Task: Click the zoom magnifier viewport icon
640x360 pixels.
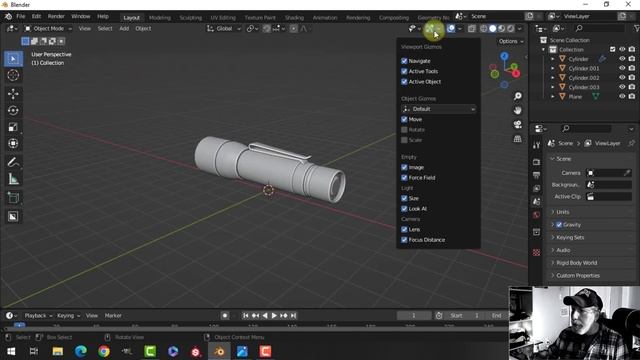Action: click(x=518, y=96)
